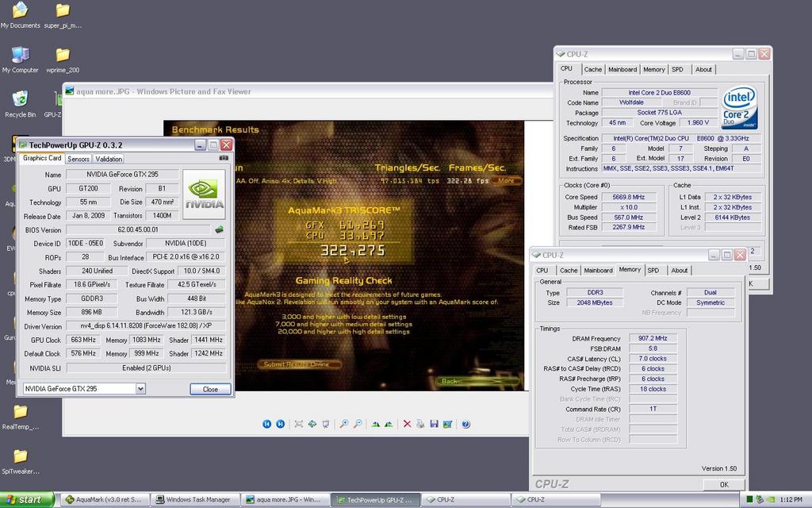Open SPD tab in upper CPU-Z window

[677, 70]
